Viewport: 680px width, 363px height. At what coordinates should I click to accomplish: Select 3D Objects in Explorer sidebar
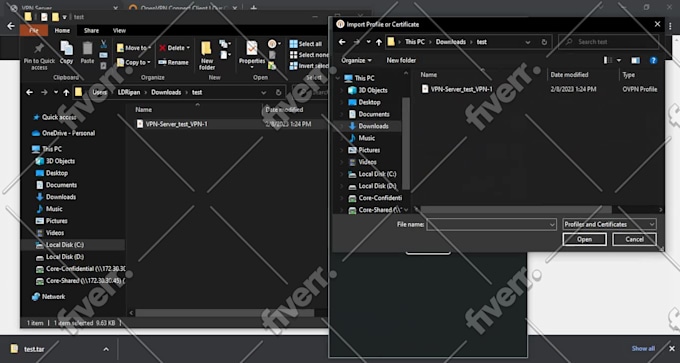(x=60, y=161)
